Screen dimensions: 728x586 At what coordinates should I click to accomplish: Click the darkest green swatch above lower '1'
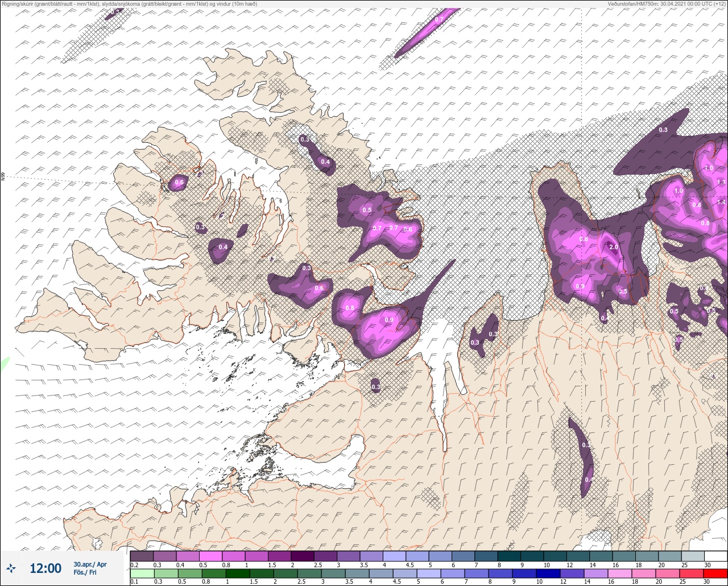(237, 573)
